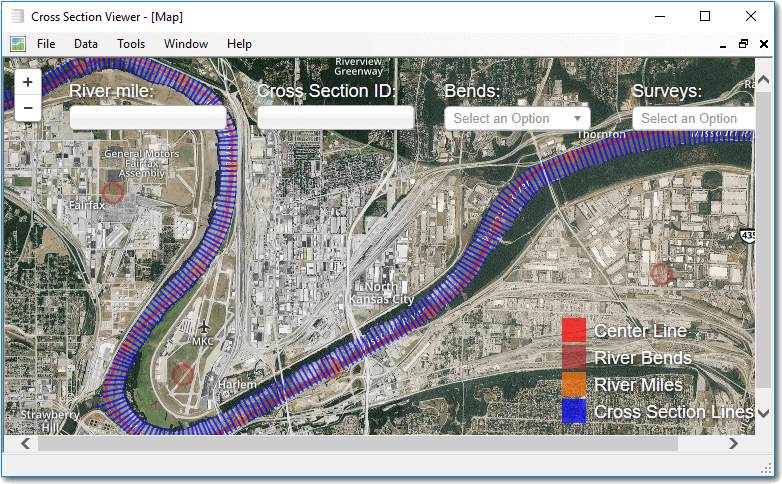Viewport: 782px width, 484px height.
Task: Click the Surveys heading label
Action: [667, 91]
